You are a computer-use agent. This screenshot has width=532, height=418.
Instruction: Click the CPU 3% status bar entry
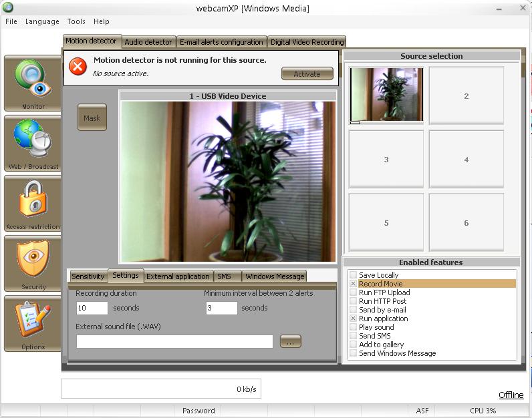click(x=483, y=411)
